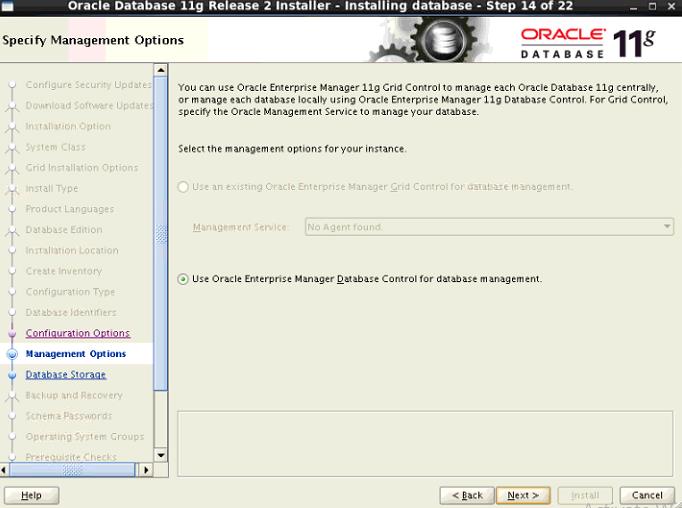The width and height of the screenshot is (682, 508).
Task: Maximize the installer window
Action: pos(652,7)
